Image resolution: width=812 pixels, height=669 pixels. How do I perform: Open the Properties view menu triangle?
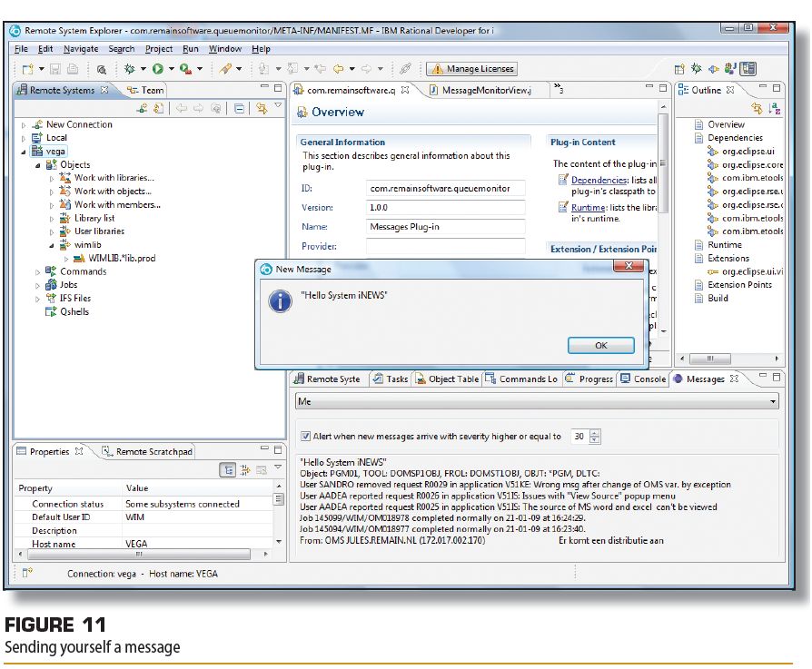pyautogui.click(x=278, y=467)
